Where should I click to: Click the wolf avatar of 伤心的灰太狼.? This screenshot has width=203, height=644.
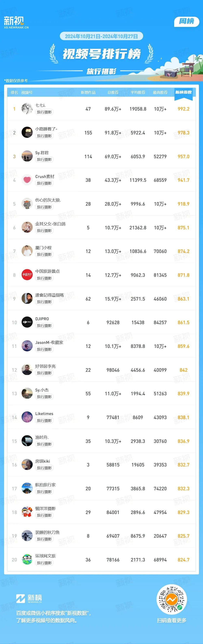pos(27,204)
